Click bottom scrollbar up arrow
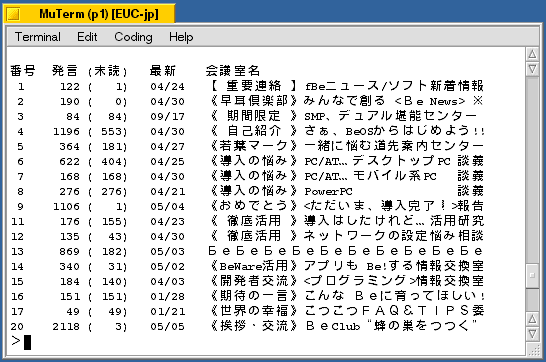This screenshot has height=362, width=546. 532,318
